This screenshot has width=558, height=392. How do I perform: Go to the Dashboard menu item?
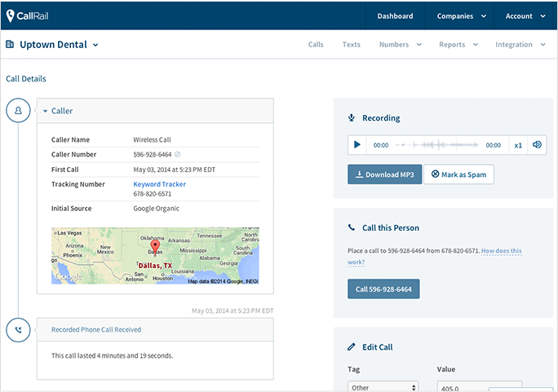click(x=395, y=16)
